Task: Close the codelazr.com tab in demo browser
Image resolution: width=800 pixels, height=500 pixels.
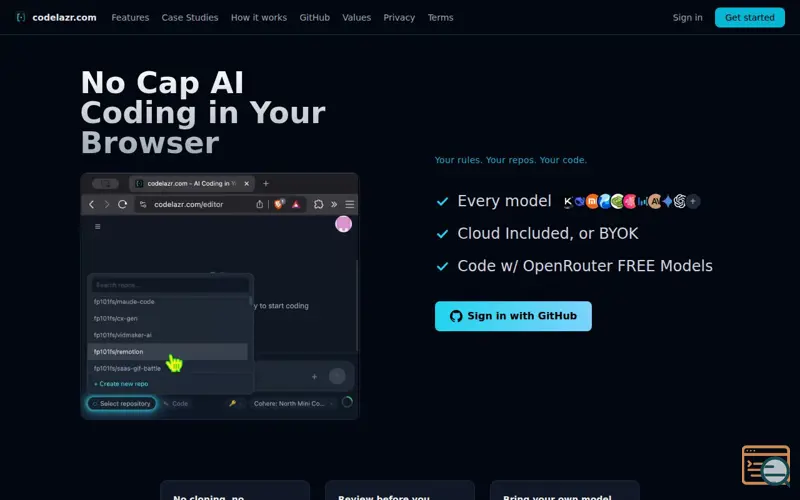Action: [x=246, y=183]
